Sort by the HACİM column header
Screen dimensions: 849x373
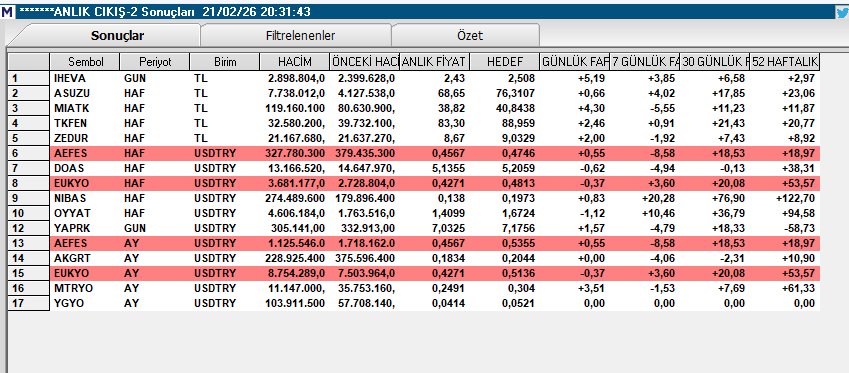[x=295, y=62]
